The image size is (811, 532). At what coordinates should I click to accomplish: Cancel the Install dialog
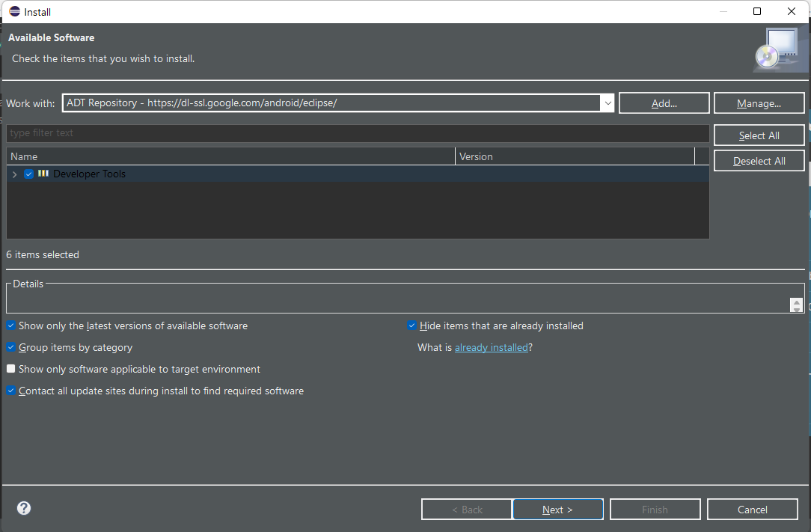coord(752,510)
